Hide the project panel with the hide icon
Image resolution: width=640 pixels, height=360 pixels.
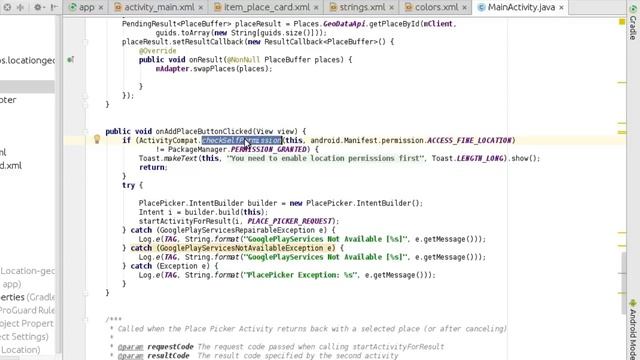54,7
